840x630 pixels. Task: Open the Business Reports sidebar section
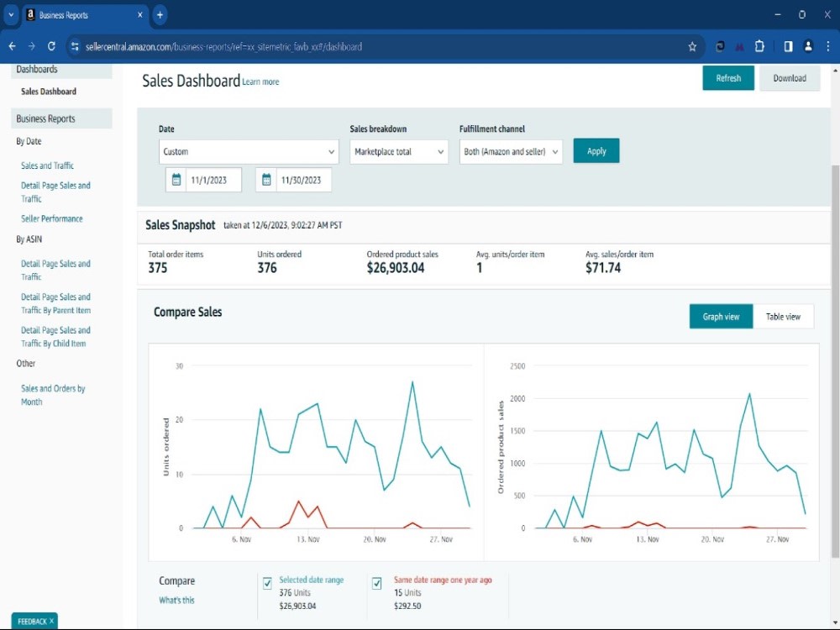pyautogui.click(x=61, y=118)
